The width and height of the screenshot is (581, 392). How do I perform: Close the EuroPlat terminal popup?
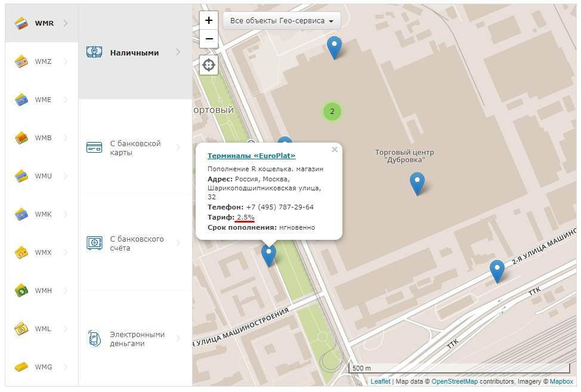(x=335, y=150)
